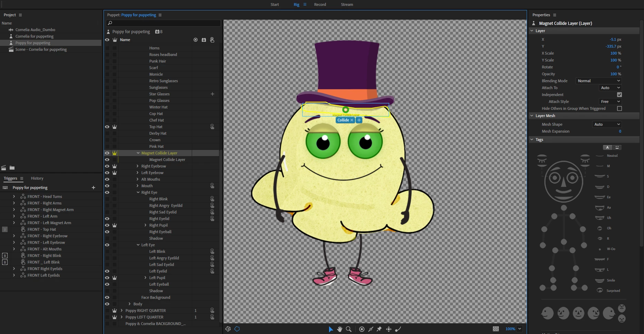This screenshot has height=334, width=644.
Task: Open the History tab
Action: (37, 178)
